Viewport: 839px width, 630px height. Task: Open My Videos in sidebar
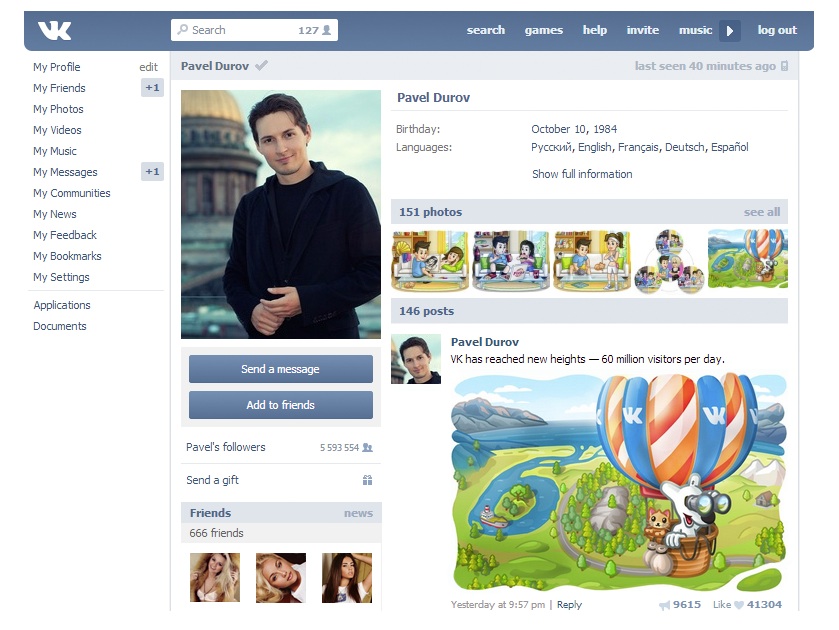(x=57, y=130)
